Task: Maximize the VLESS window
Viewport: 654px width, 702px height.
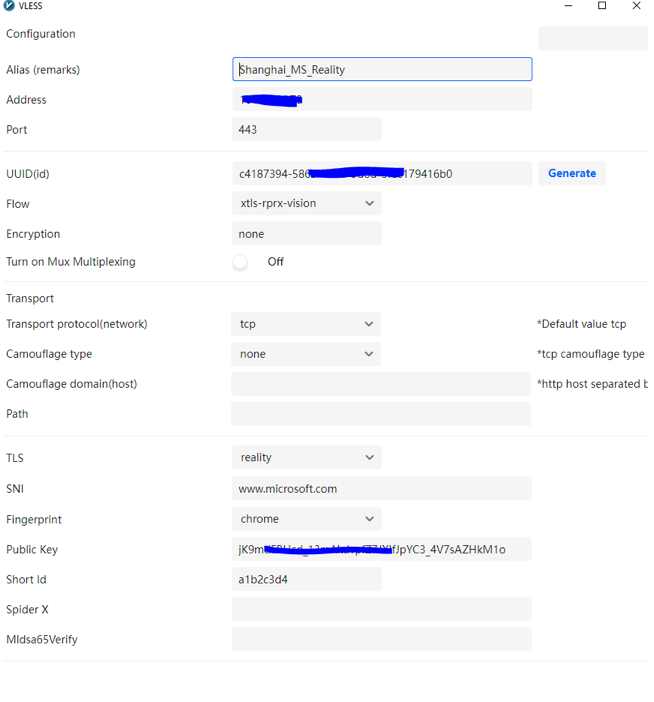Action: (602, 6)
